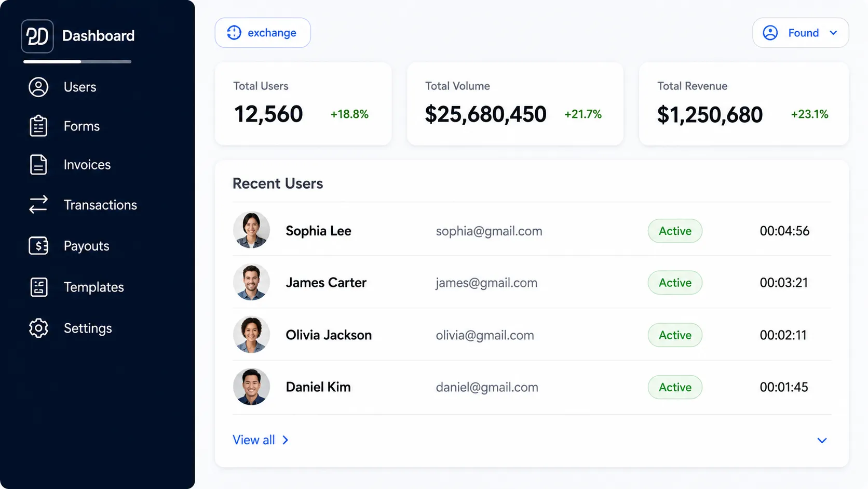Click the Total Volume card label
This screenshot has height=489, width=868.
tap(457, 86)
